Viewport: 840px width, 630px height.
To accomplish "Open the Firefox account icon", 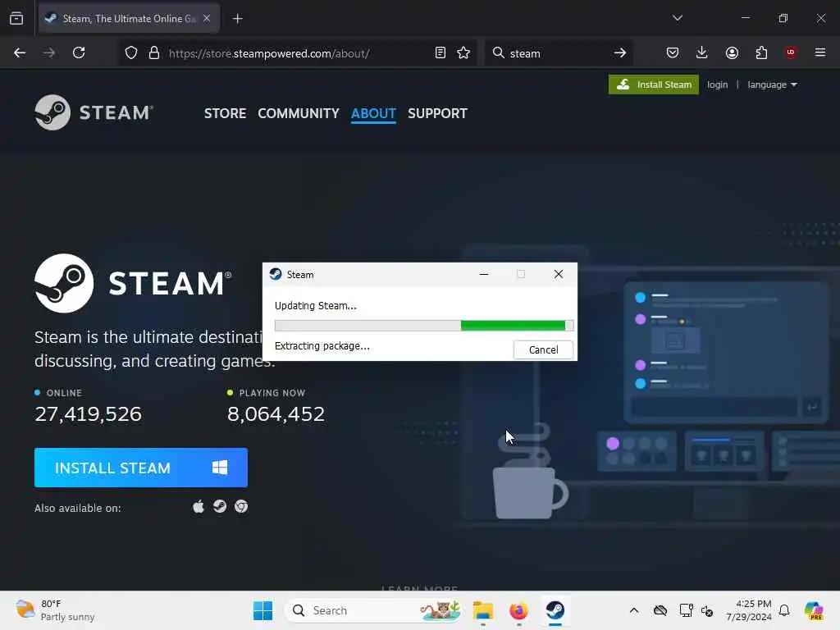I will pos(732,52).
